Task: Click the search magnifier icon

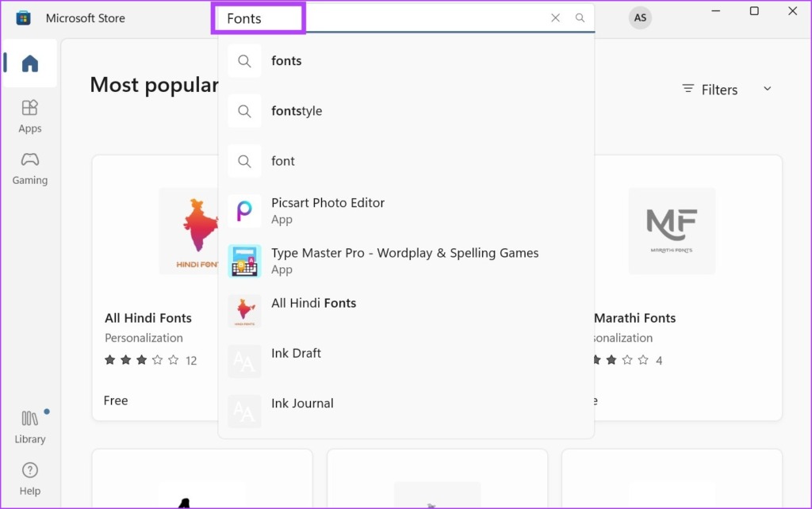Action: pos(580,17)
